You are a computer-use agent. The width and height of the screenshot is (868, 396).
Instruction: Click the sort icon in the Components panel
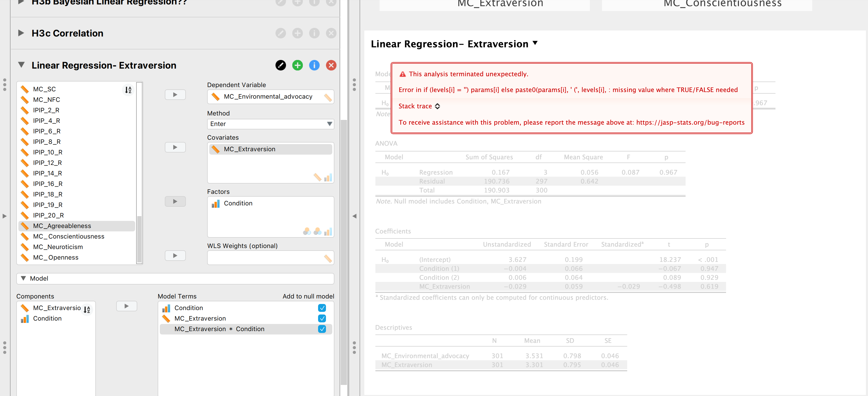coord(87,309)
